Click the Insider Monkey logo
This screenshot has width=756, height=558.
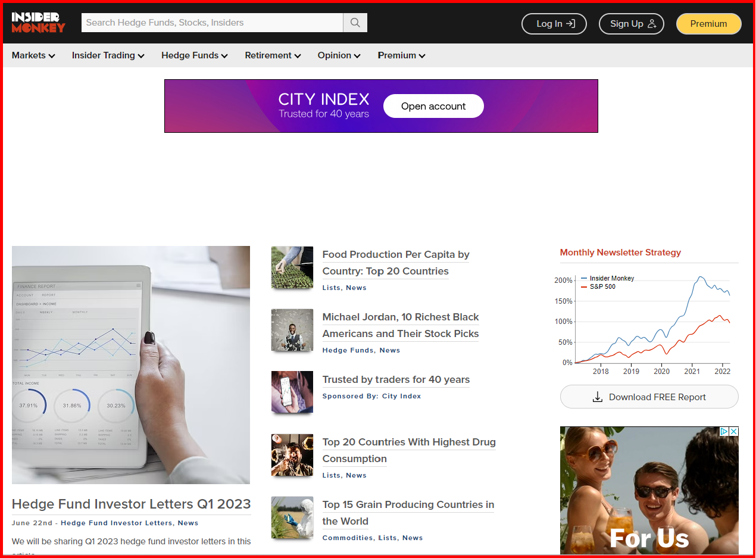tap(38, 23)
